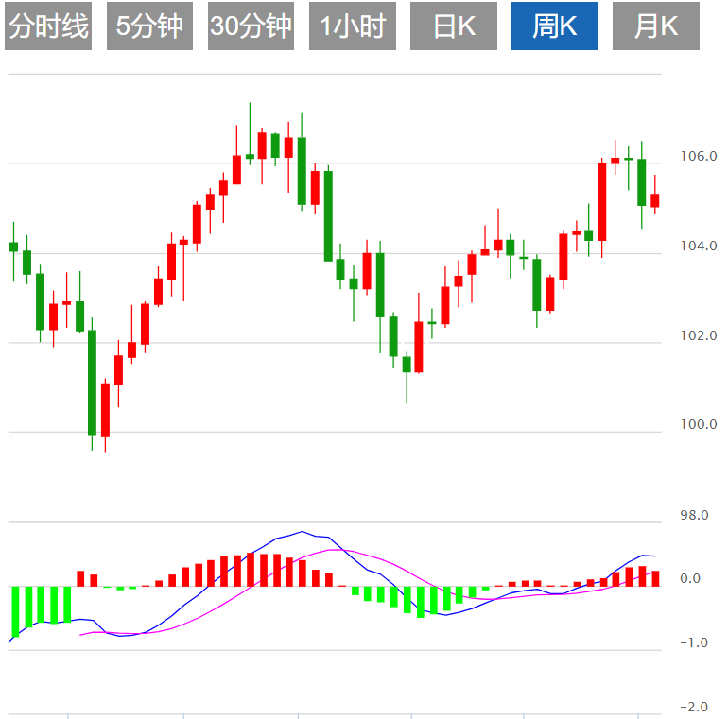The image size is (728, 719).
Task: Open the 30分钟 chart tab
Action: 251,26
